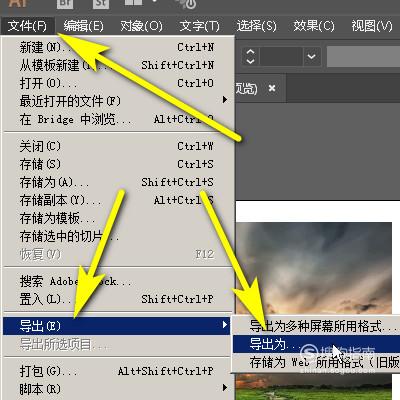
Task: Open Adobe Bridge via the Br icon
Action: (x=65, y=3)
